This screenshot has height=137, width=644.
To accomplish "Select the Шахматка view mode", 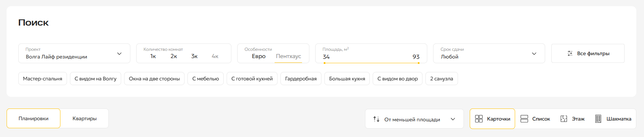I will [x=613, y=119].
